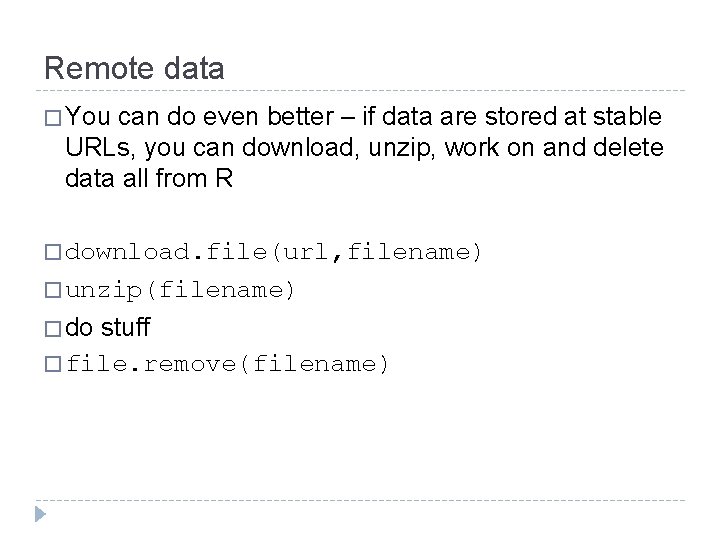Click the dashed line above the footer
The image size is (720, 540).
[x=360, y=500]
